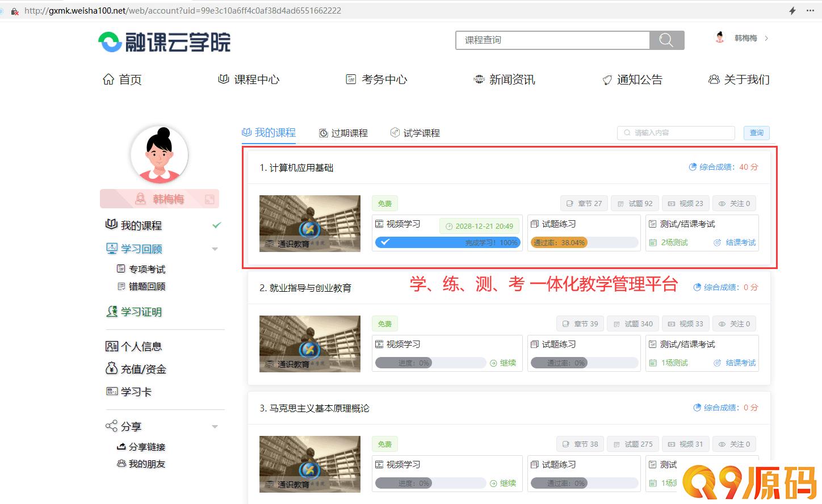Viewport: 822px width, 504px height.
Task: Open 错题回顾 in sidebar
Action: (x=141, y=286)
